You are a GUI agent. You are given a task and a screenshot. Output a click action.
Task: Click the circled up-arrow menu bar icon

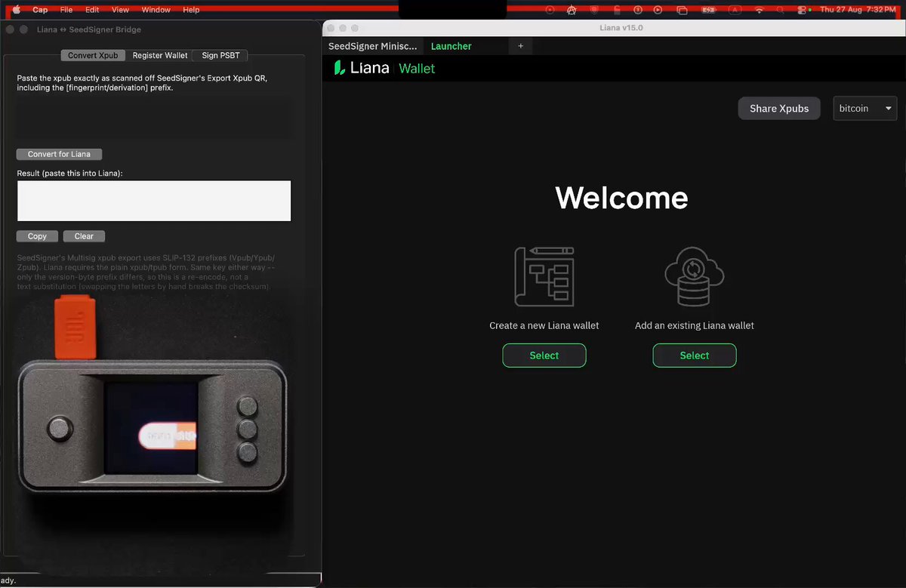tap(638, 10)
